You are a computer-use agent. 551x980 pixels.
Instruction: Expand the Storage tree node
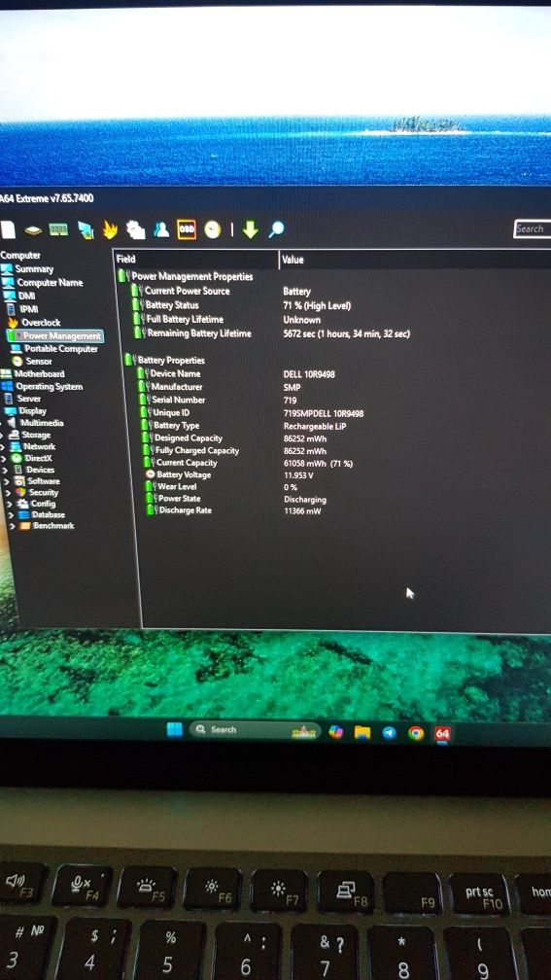[x=3, y=435]
